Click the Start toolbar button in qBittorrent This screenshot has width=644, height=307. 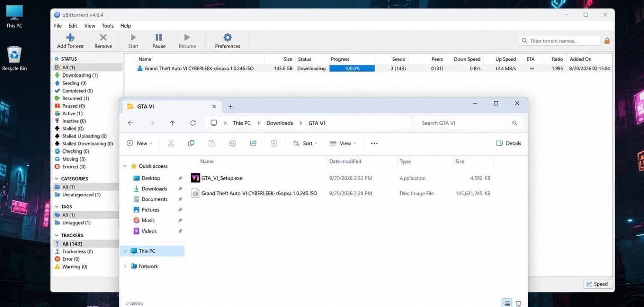[133, 41]
